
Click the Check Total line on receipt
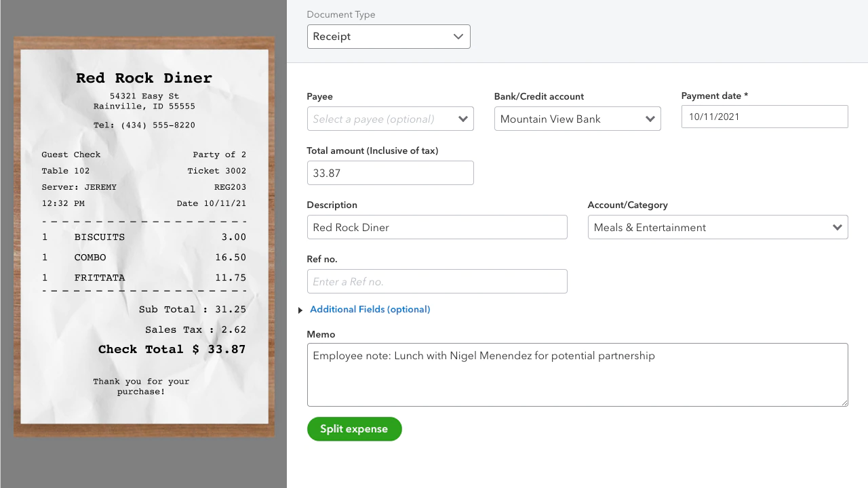point(172,350)
